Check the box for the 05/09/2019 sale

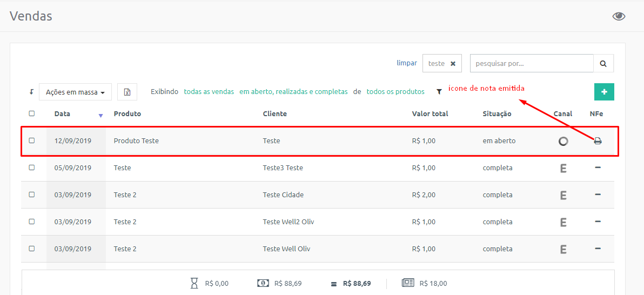click(32, 167)
